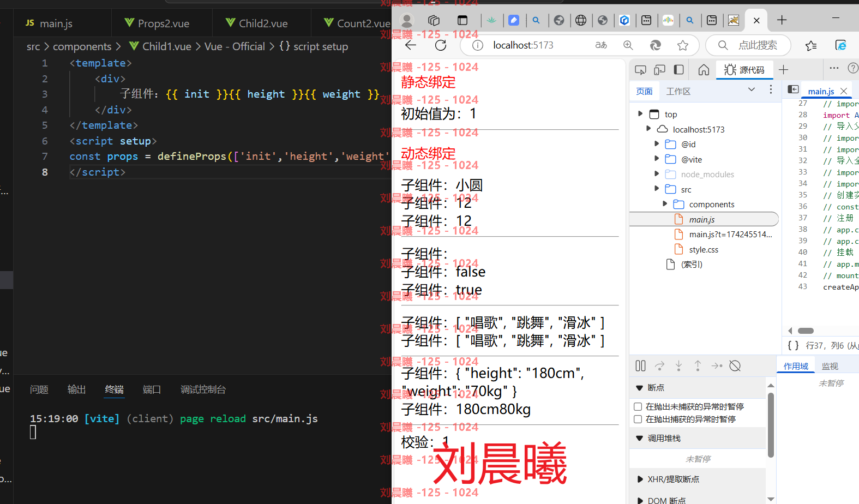Image resolution: width=859 pixels, height=504 pixels.
Task: Pretty print the main.js source
Action: [793, 345]
